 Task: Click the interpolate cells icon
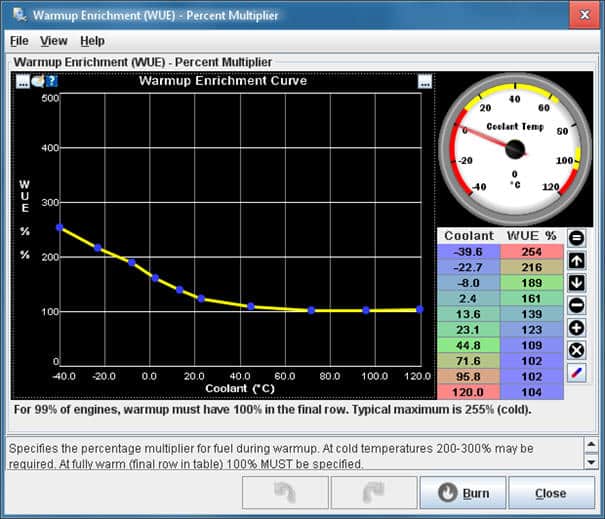(x=576, y=372)
